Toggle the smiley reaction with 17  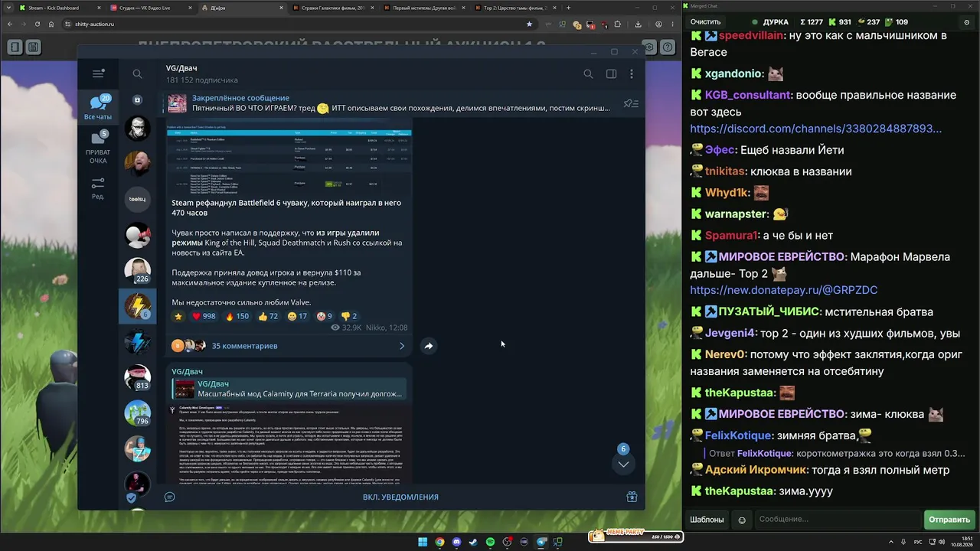[x=297, y=316]
